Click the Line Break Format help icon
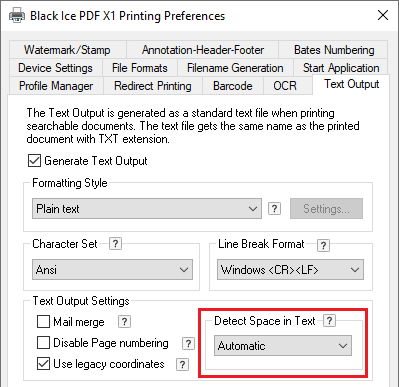This screenshot has height=387, width=399. [323, 245]
